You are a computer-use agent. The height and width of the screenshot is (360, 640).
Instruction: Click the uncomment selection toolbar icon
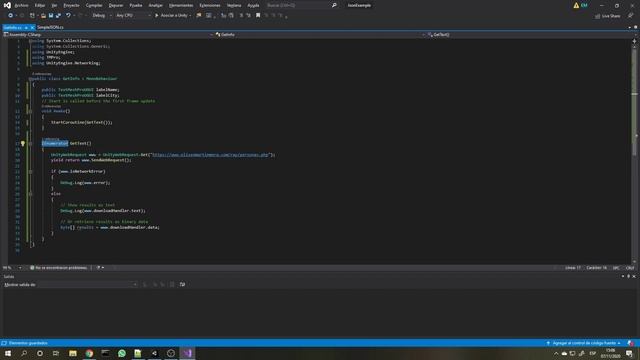248,16
